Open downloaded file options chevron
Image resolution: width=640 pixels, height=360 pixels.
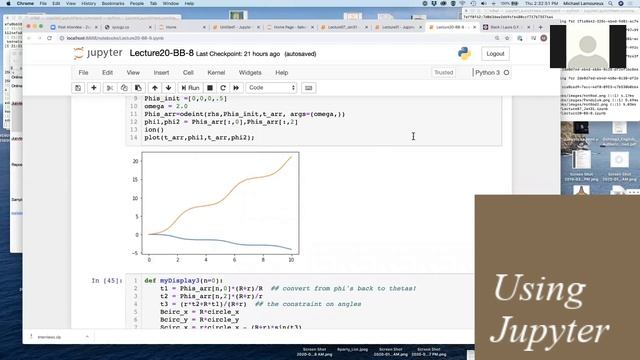pyautogui.click(x=87, y=337)
